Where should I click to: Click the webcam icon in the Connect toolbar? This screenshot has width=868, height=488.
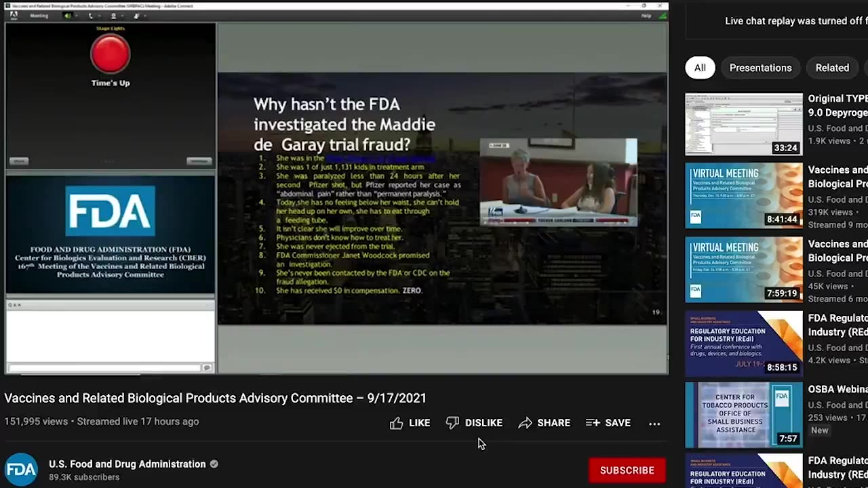(113, 16)
